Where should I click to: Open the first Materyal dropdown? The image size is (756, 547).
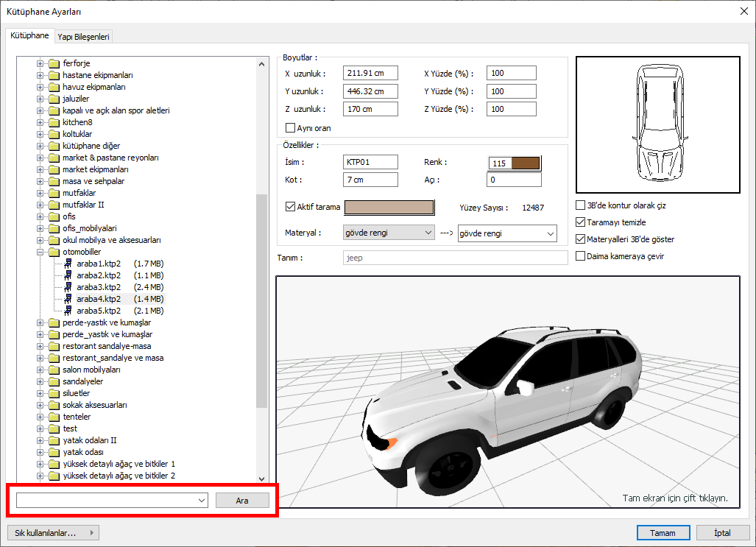click(x=389, y=233)
